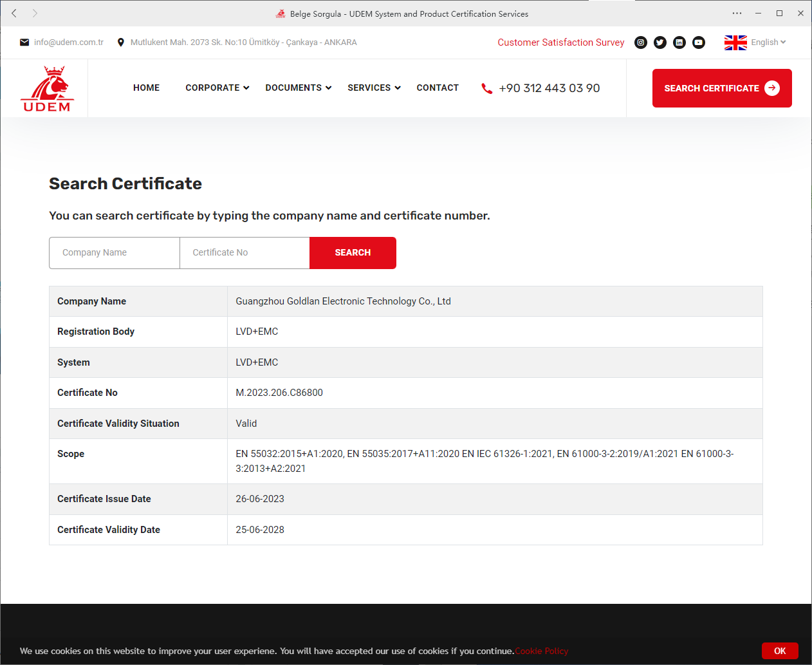Select issue date 26-06-2023
812x665 pixels.
pyautogui.click(x=260, y=499)
